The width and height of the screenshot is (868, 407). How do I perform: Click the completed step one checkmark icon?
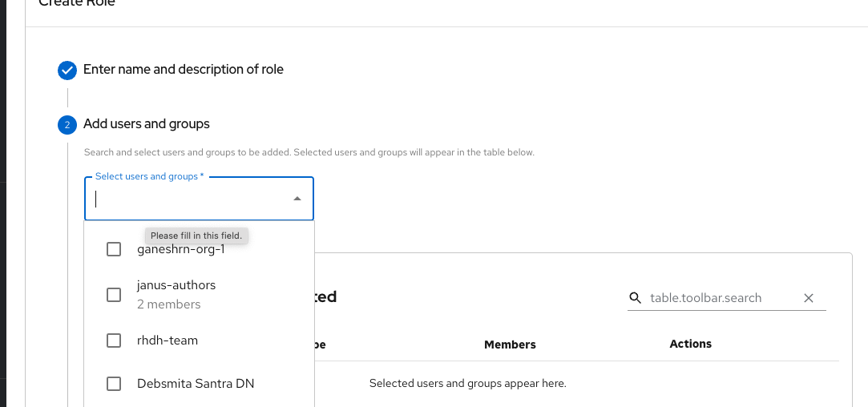(67, 71)
